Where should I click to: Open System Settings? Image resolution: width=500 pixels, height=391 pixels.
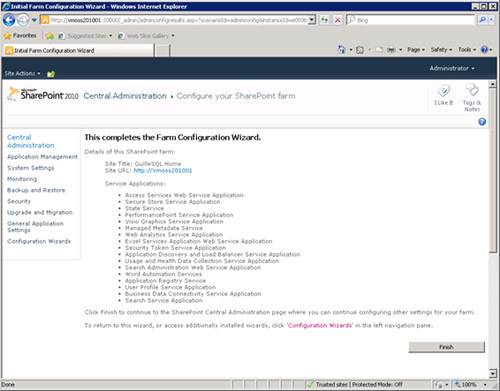31,168
